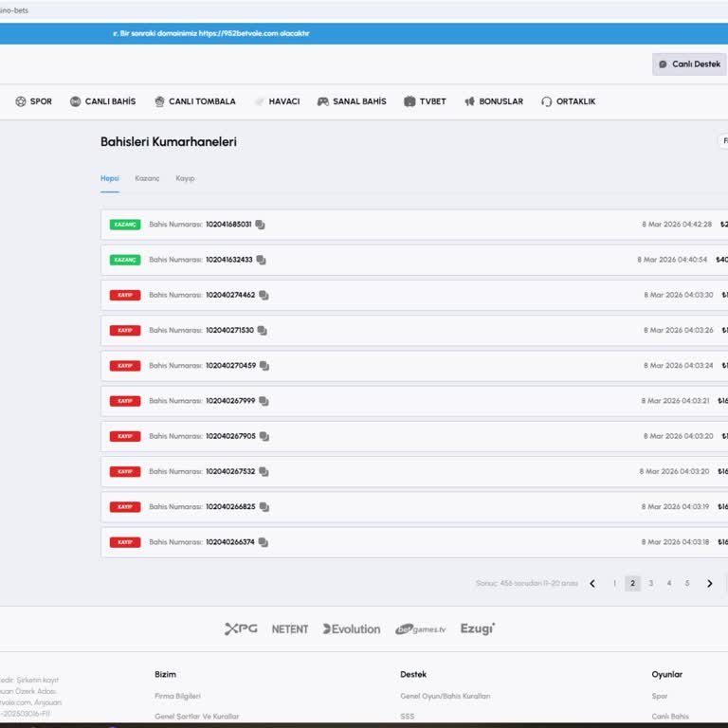Copy bet number 102041632433 icon

(x=261, y=260)
